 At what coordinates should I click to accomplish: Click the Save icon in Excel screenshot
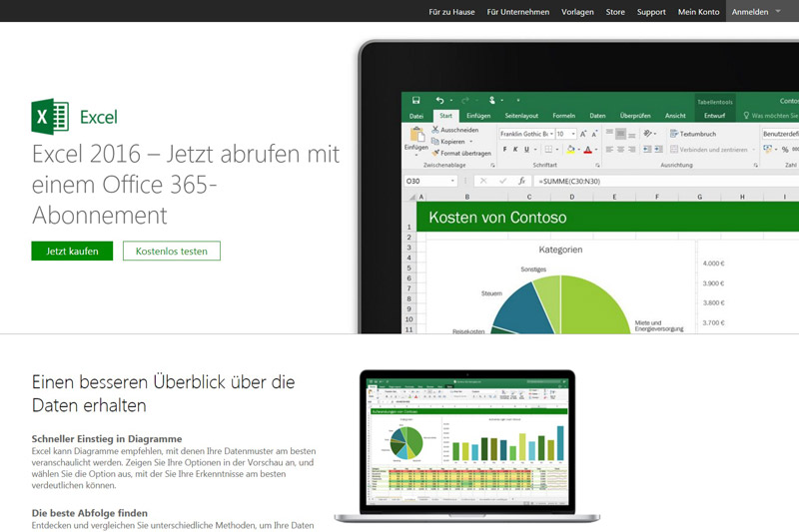tap(415, 100)
